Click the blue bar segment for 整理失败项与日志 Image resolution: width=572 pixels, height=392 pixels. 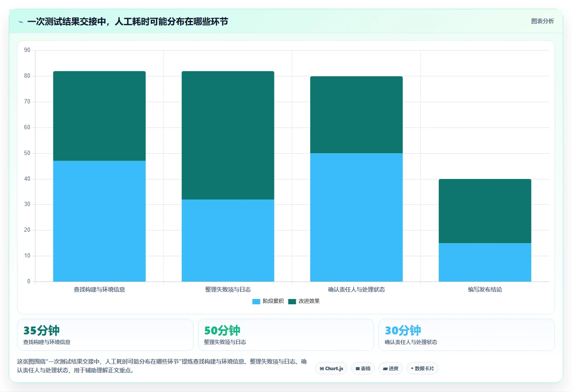pos(228,241)
